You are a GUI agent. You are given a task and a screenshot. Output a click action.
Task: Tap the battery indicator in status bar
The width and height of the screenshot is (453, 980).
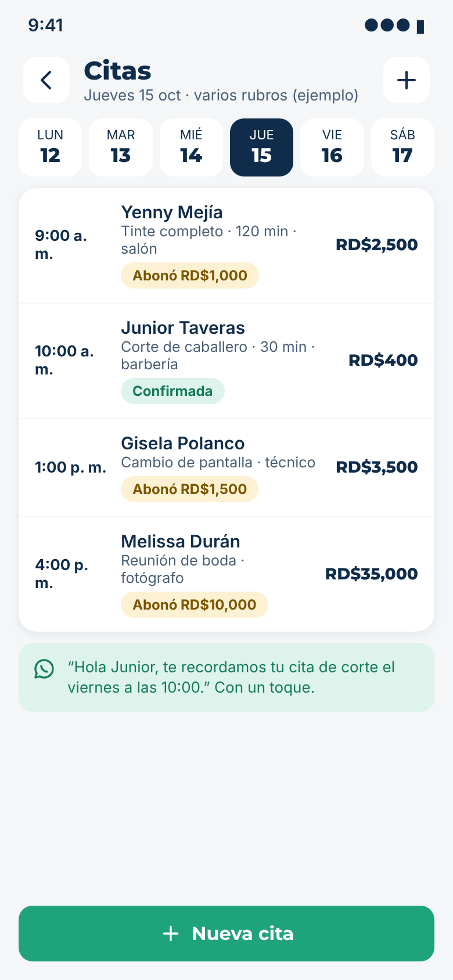(420, 26)
